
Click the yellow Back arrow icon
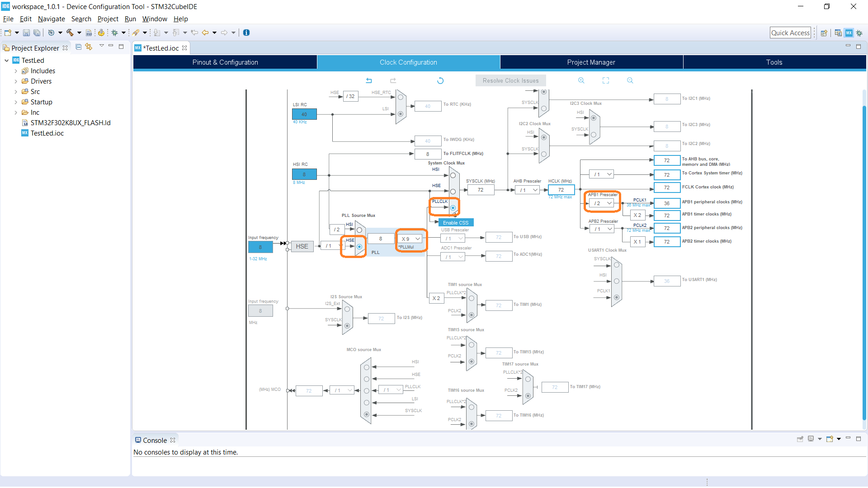[205, 33]
